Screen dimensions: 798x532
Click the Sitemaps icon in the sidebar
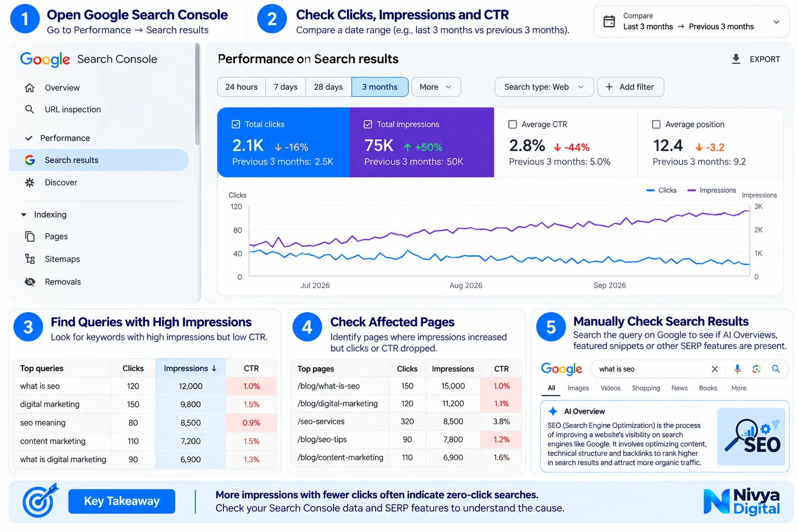pos(30,259)
